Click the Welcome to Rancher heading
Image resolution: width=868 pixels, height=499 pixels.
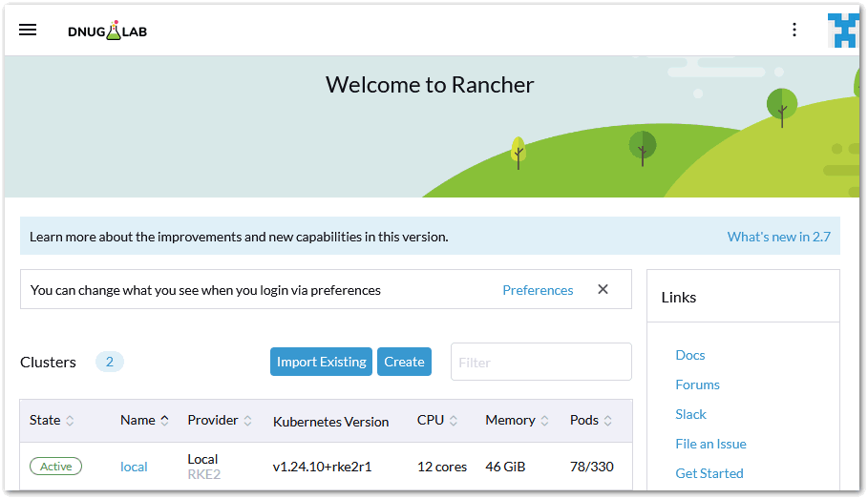pyautogui.click(x=430, y=85)
